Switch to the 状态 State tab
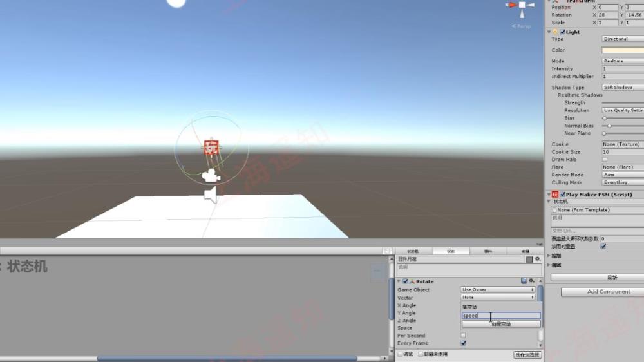The width and height of the screenshot is (644, 362). pos(451,251)
